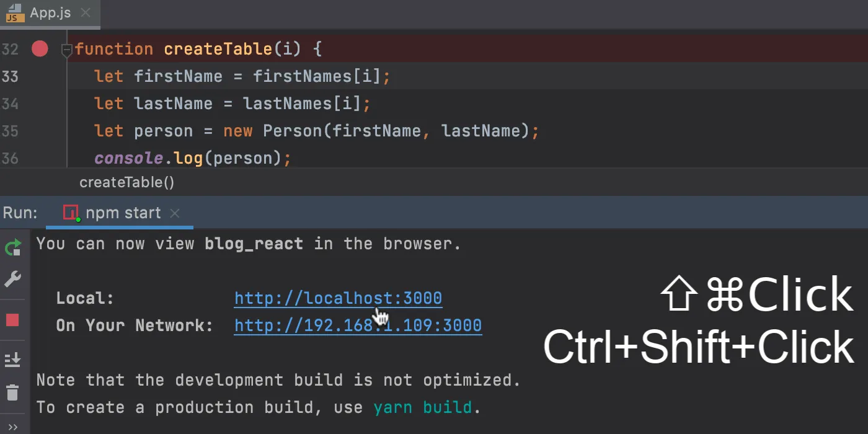Viewport: 868px width, 434px height.
Task: Rerun the npm start process
Action: 12,248
